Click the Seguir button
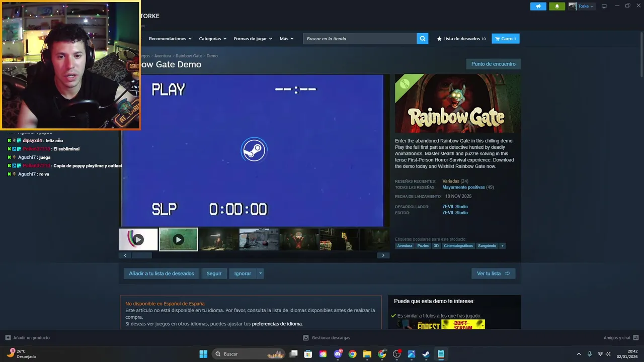The image size is (644, 362). pyautogui.click(x=214, y=274)
